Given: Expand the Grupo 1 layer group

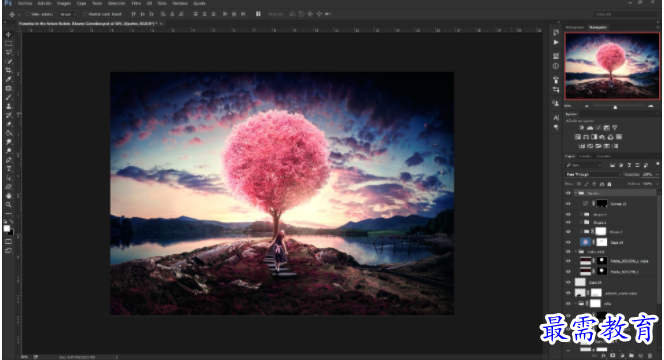Looking at the screenshot, I should click(x=581, y=222).
